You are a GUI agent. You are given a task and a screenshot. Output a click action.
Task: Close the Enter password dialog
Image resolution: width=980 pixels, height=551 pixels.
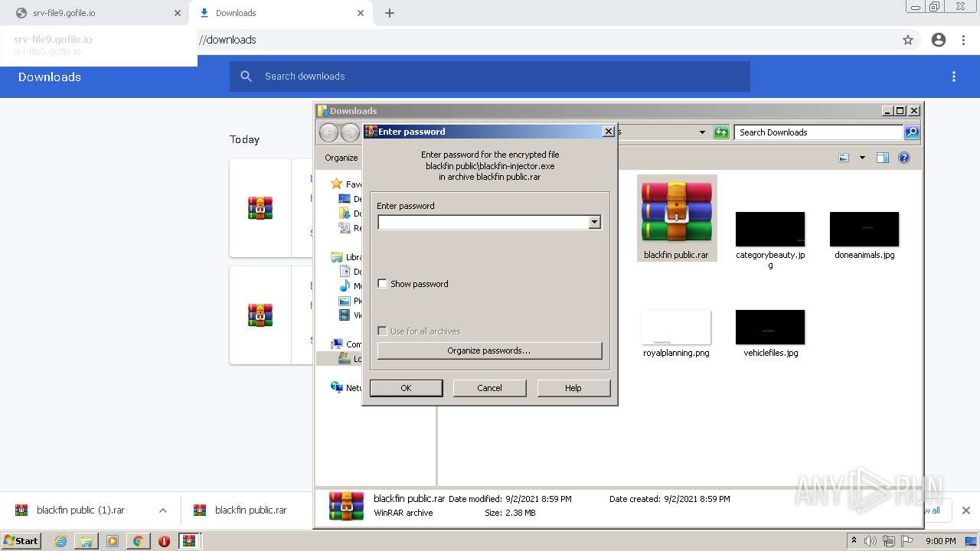[x=609, y=132]
